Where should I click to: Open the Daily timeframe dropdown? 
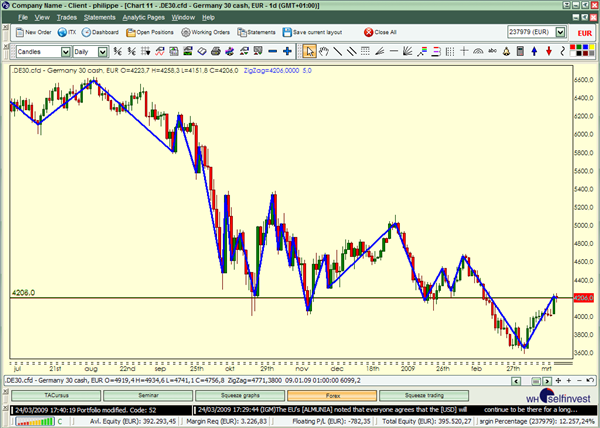tap(102, 52)
